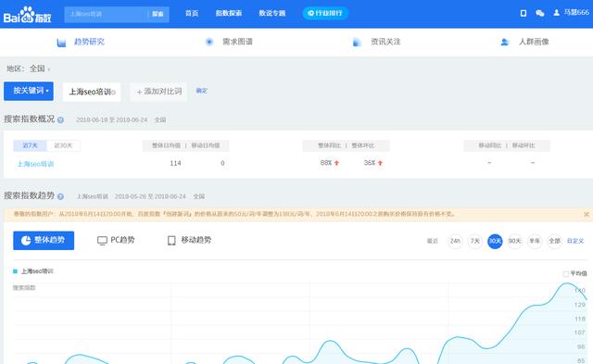
Task: Click the 添加对比词 field
Action: tap(158, 92)
